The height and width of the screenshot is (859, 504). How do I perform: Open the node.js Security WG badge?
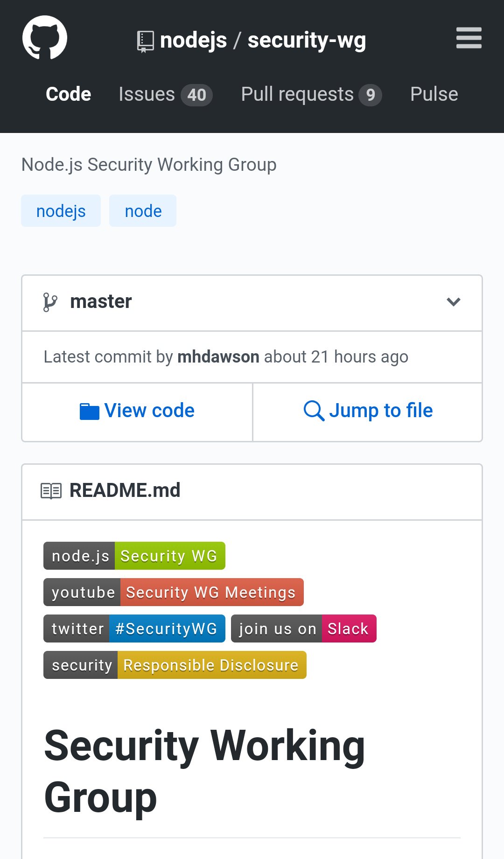(x=134, y=556)
